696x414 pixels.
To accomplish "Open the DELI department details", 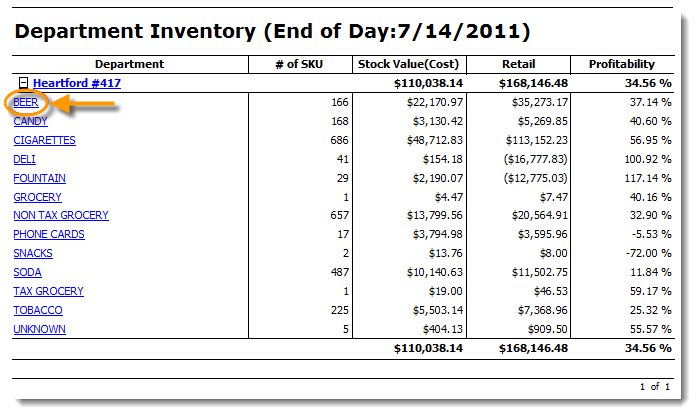I will click(x=25, y=159).
